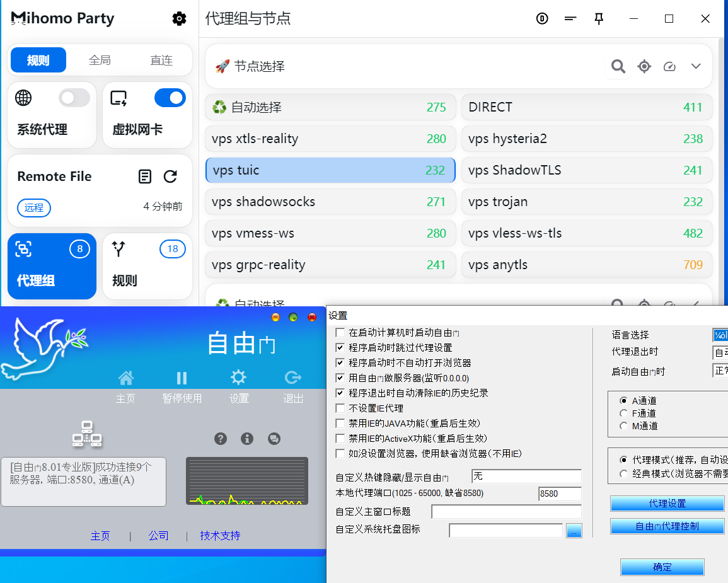Open the 技术支持 link in 自由门
Viewport: 728px width, 583px height.
(220, 536)
